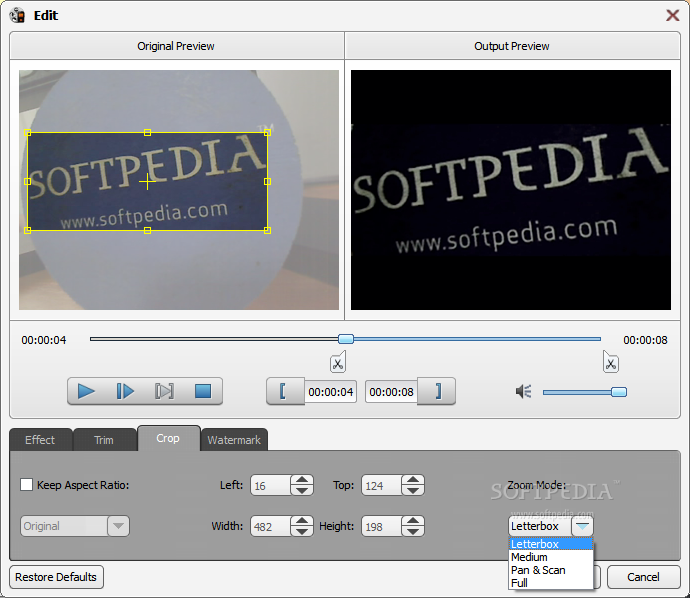
Task: Decrease the crop Width value
Action: click(x=302, y=531)
